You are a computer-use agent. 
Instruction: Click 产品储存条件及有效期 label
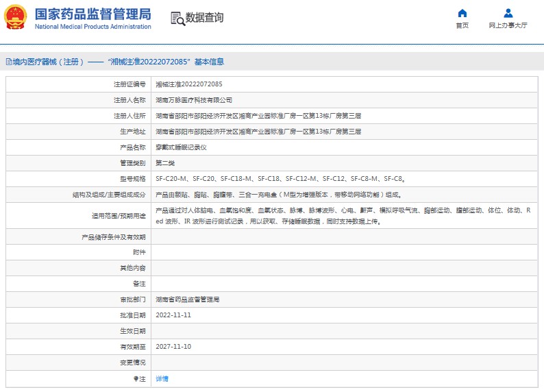[114, 237]
